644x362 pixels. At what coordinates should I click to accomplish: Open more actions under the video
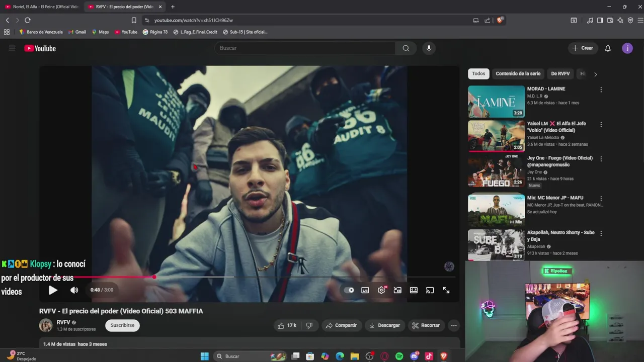[x=454, y=325]
